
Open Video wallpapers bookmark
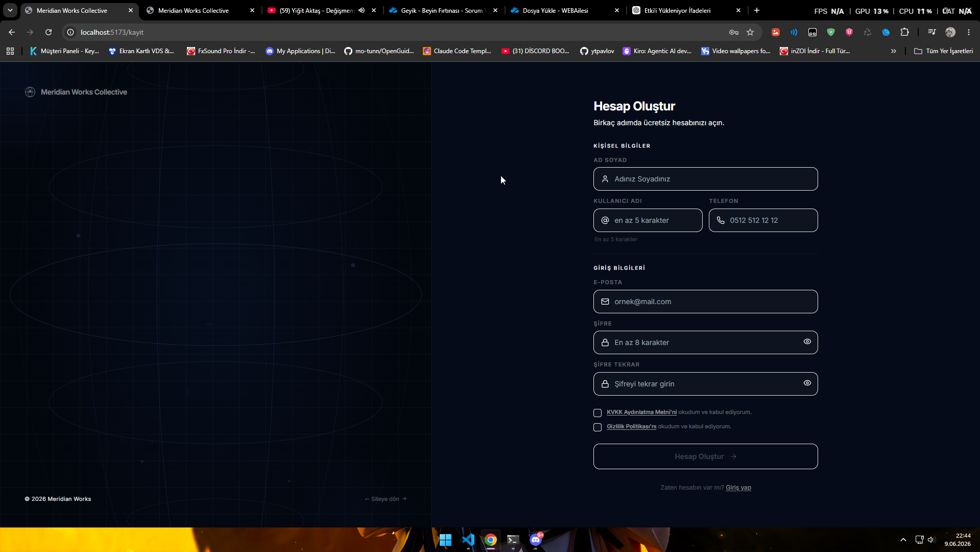tap(735, 51)
